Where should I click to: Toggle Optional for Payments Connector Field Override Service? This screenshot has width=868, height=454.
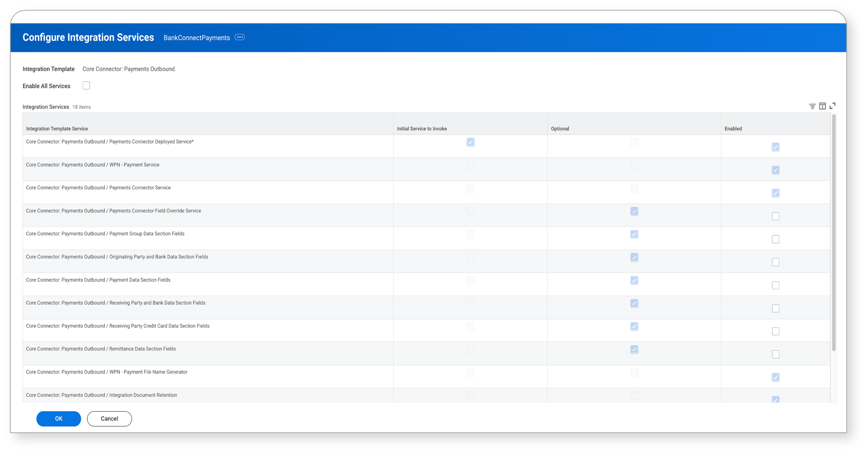(634, 211)
